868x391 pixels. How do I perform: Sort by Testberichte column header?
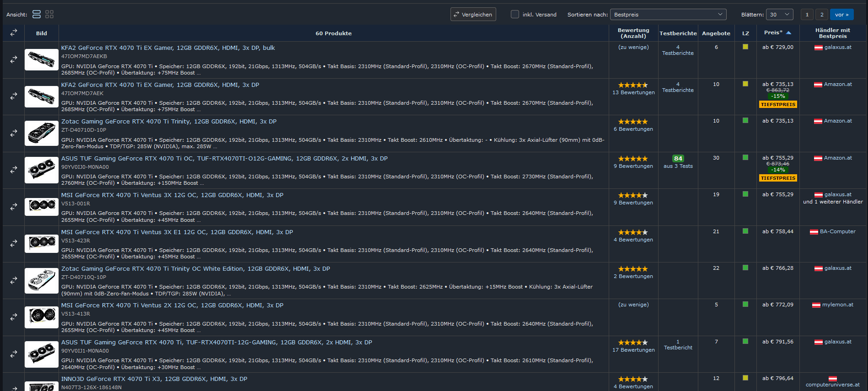pyautogui.click(x=678, y=33)
